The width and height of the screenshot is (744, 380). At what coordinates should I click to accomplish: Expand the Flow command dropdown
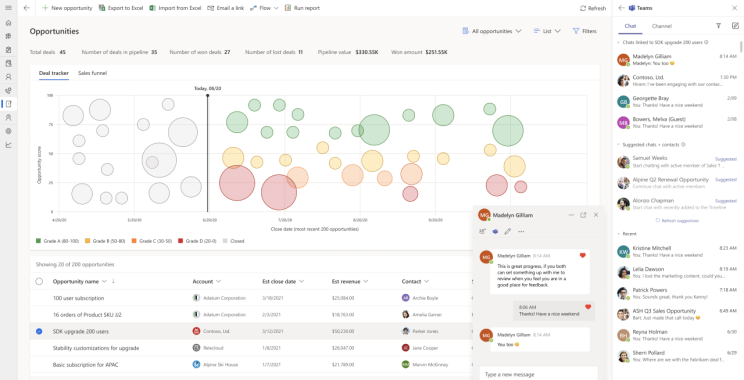[x=276, y=8]
